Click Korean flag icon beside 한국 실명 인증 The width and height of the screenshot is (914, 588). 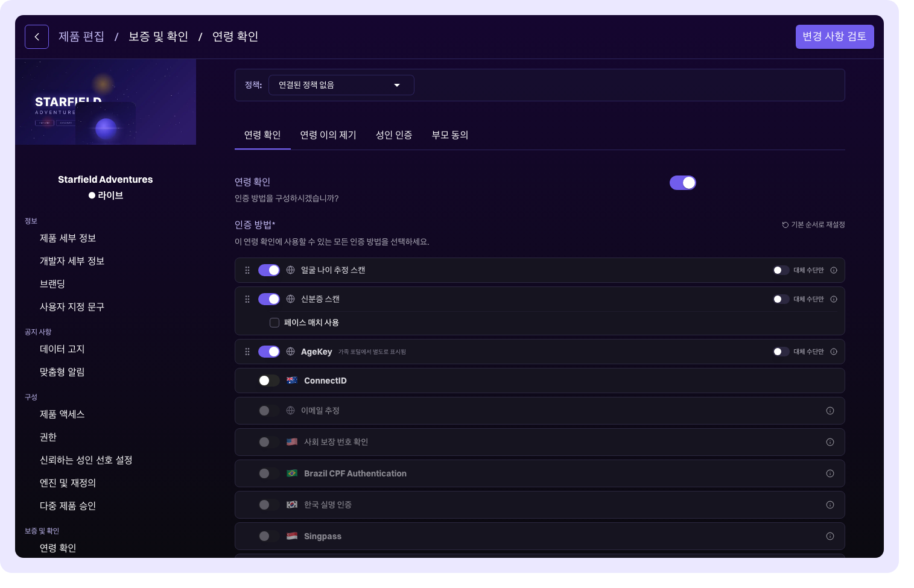pyautogui.click(x=292, y=505)
